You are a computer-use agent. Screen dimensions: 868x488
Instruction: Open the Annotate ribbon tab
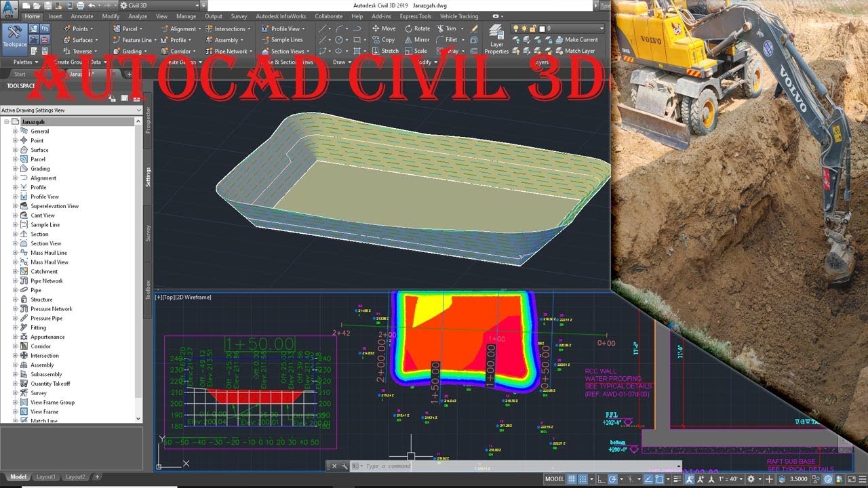click(82, 16)
